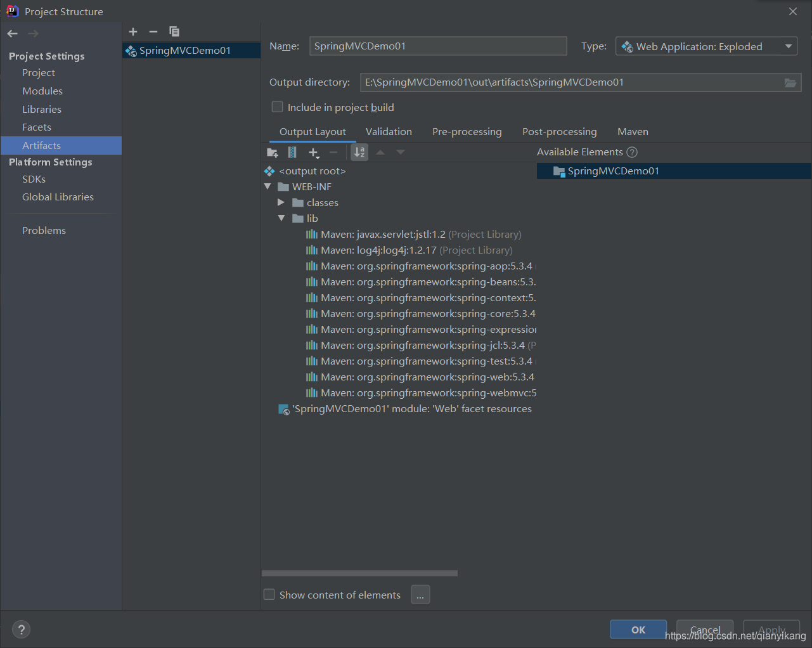Enable Show content of elements checkbox

pyautogui.click(x=269, y=595)
